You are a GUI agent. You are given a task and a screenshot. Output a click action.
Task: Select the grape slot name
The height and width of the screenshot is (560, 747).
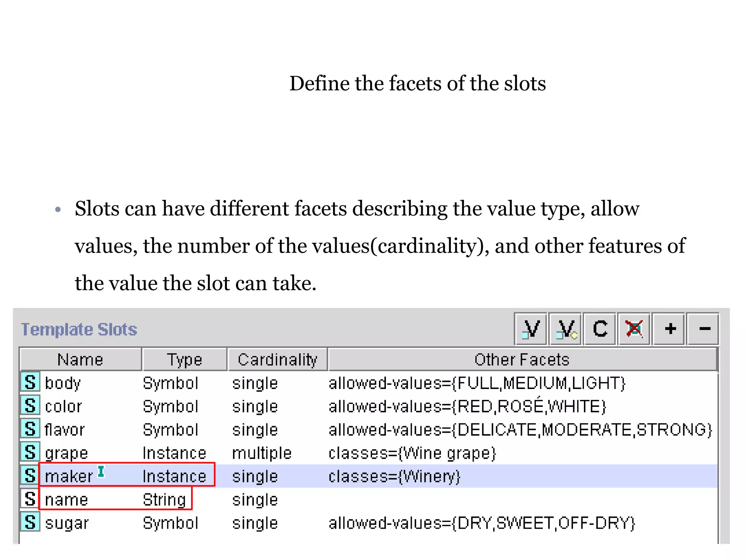click(66, 454)
